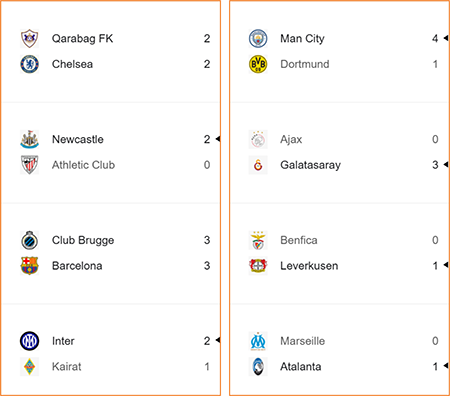Click the Qarabag FK club crest
The height and width of the screenshot is (396, 450).
[x=29, y=39]
